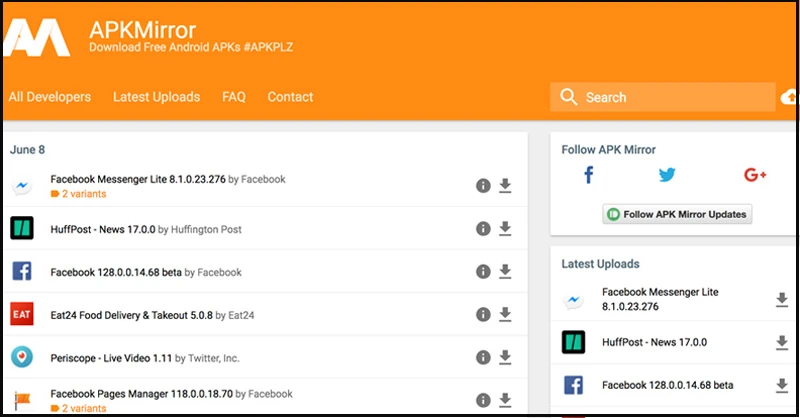Show info for Eat24 Food Delivery
800x418 pixels.
pos(483,314)
